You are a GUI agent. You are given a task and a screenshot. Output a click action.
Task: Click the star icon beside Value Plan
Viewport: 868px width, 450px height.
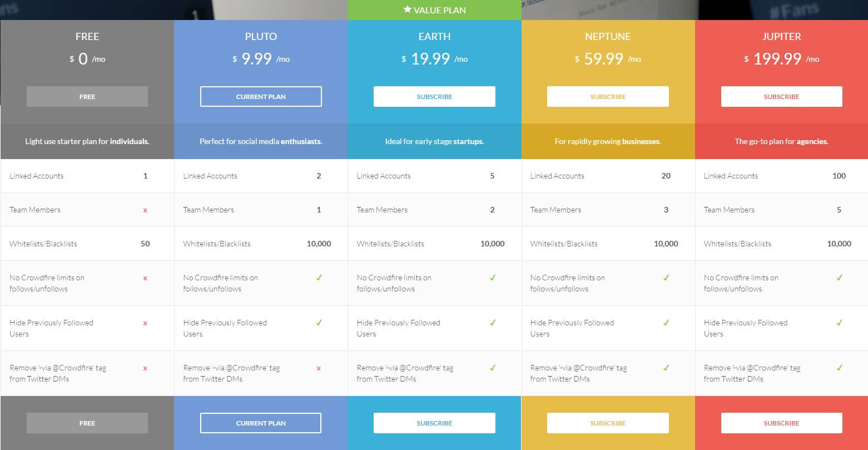[x=408, y=9]
